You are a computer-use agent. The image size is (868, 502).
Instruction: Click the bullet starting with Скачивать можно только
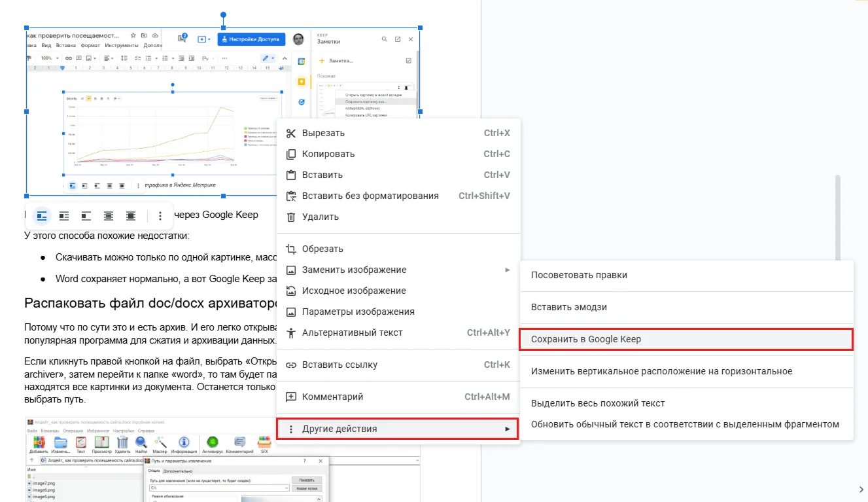pyautogui.click(x=166, y=257)
